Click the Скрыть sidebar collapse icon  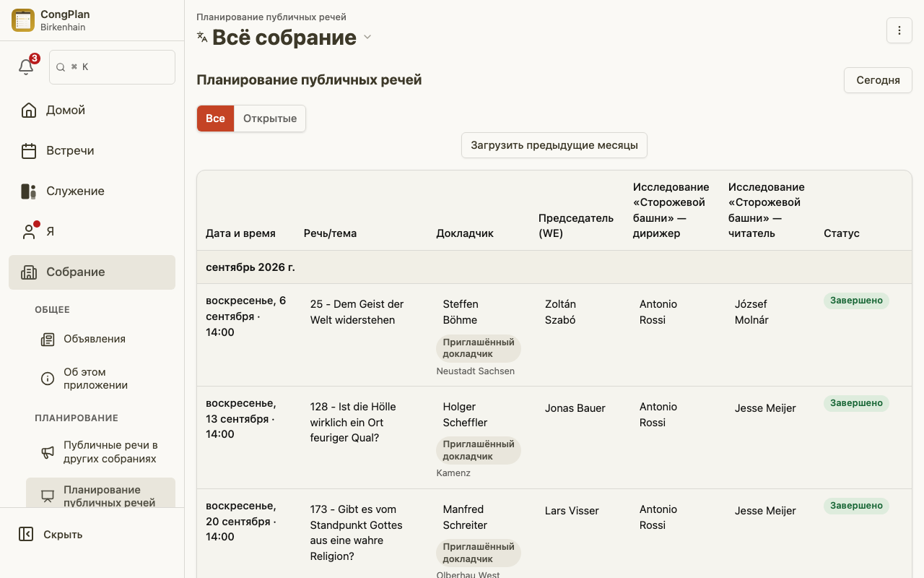click(x=26, y=535)
